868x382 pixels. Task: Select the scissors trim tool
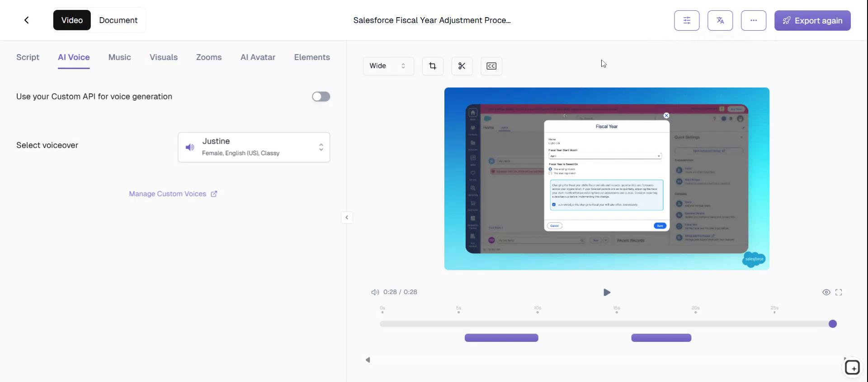[462, 66]
